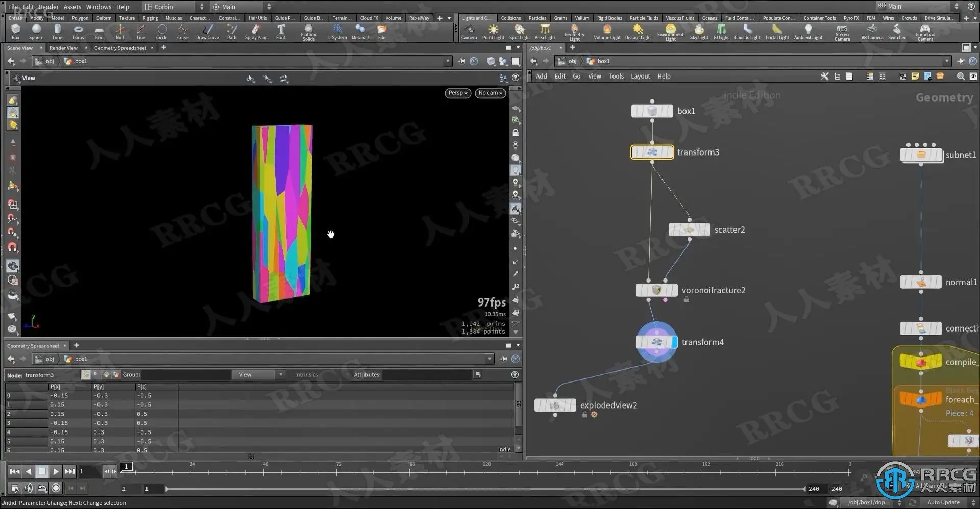The height and width of the screenshot is (509, 980).
Task: Create Platonic Solids geometry
Action: click(309, 33)
